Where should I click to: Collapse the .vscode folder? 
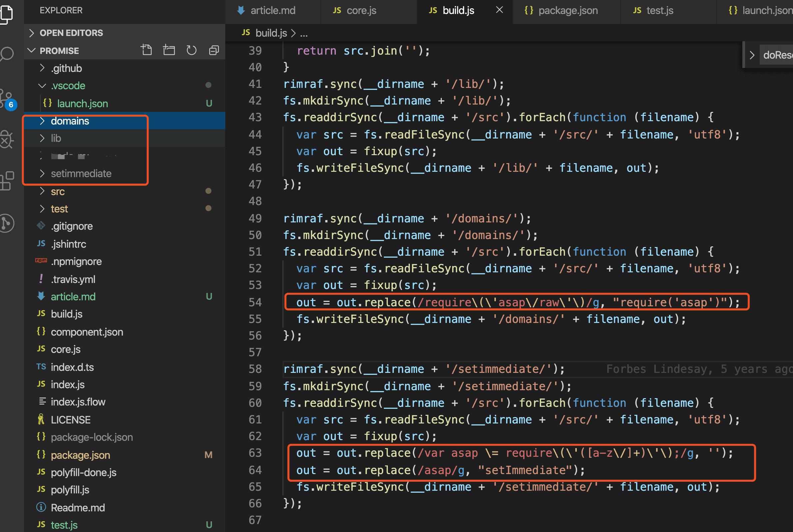[x=68, y=86]
